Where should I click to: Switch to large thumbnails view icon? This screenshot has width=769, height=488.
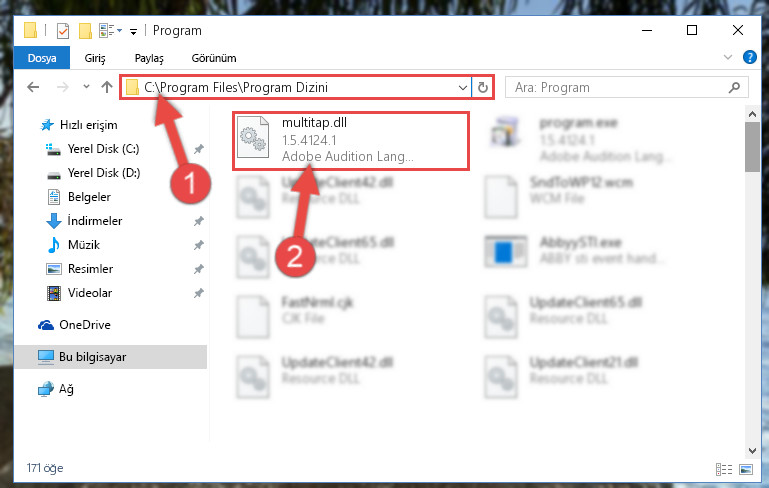[x=746, y=469]
